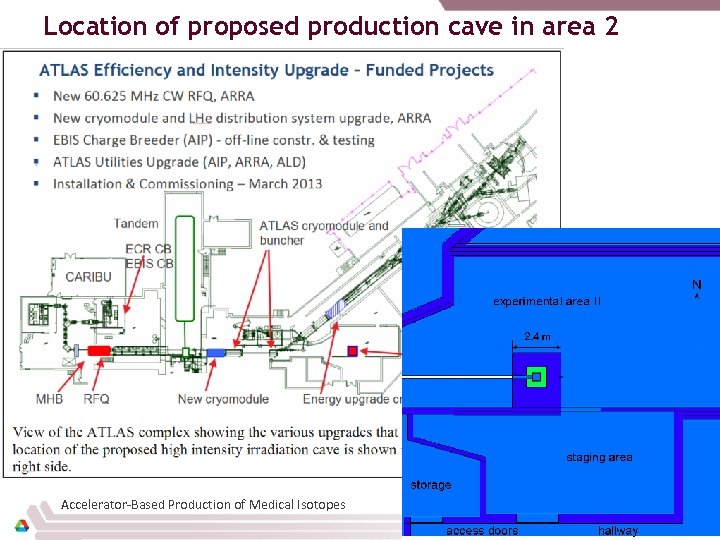Click the 'New cryomodule' label

tap(223, 399)
